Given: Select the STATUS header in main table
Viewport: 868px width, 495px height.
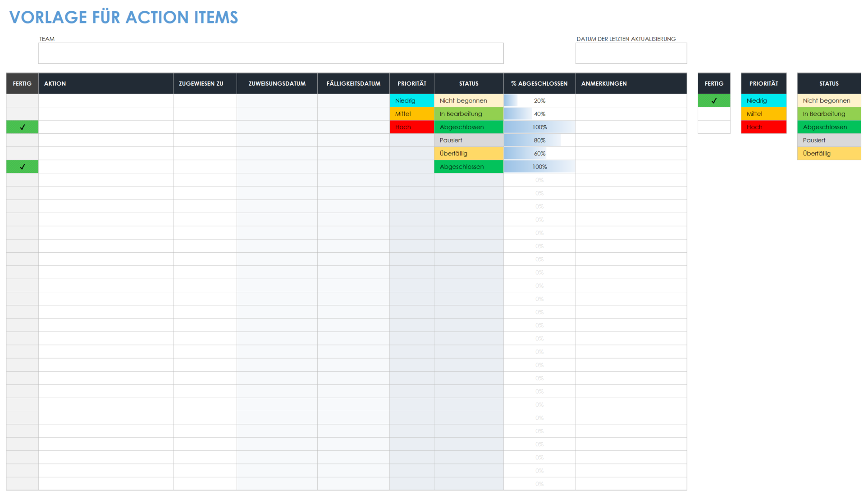Looking at the screenshot, I should coord(469,83).
